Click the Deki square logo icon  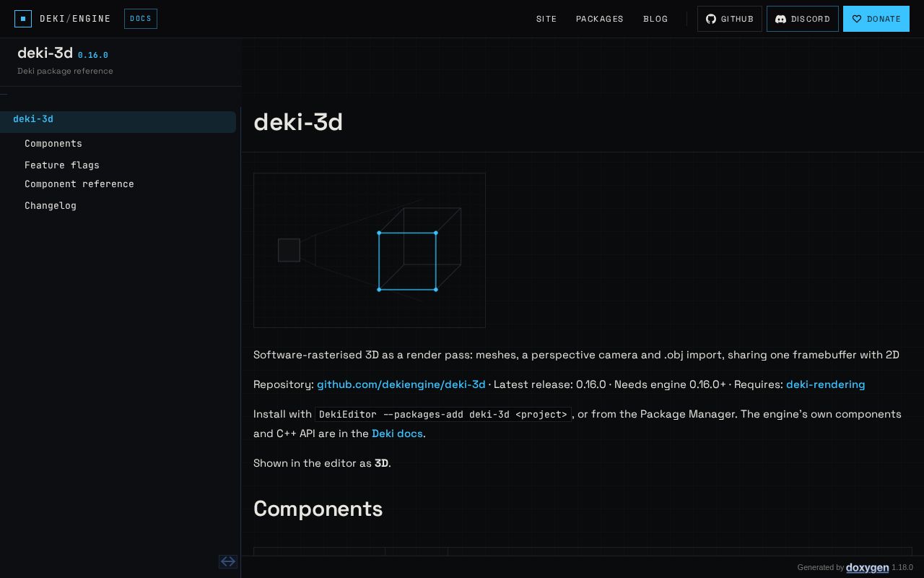click(23, 19)
